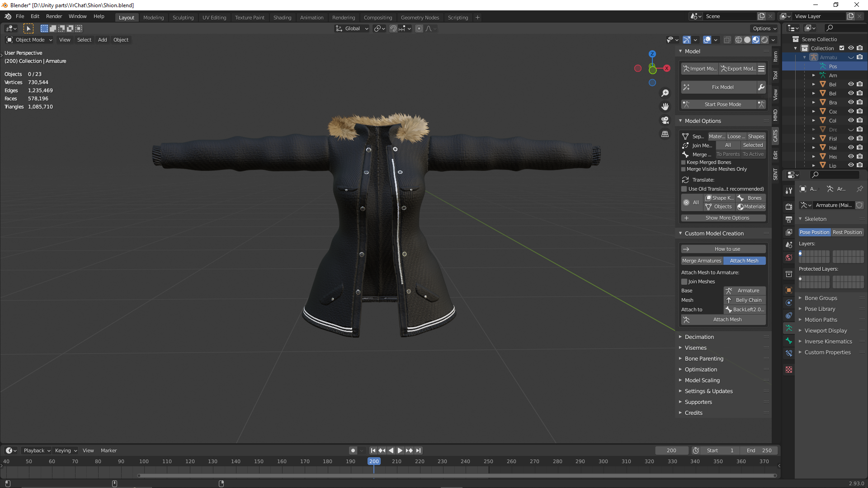Uncheck Collection exclude checkbox in outliner
The image size is (868, 488).
pyautogui.click(x=842, y=48)
